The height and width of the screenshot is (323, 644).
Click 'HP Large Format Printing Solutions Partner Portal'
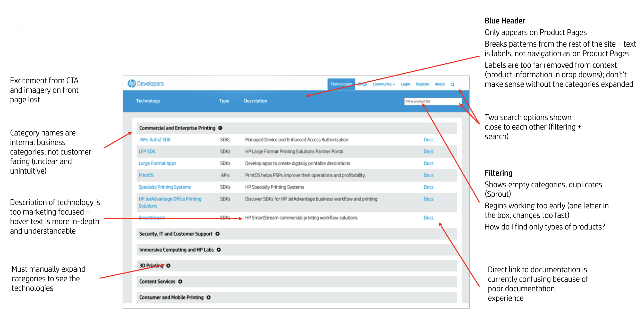294,151
